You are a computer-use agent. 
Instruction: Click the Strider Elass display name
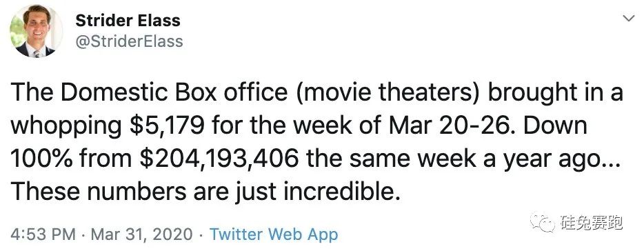tap(128, 21)
